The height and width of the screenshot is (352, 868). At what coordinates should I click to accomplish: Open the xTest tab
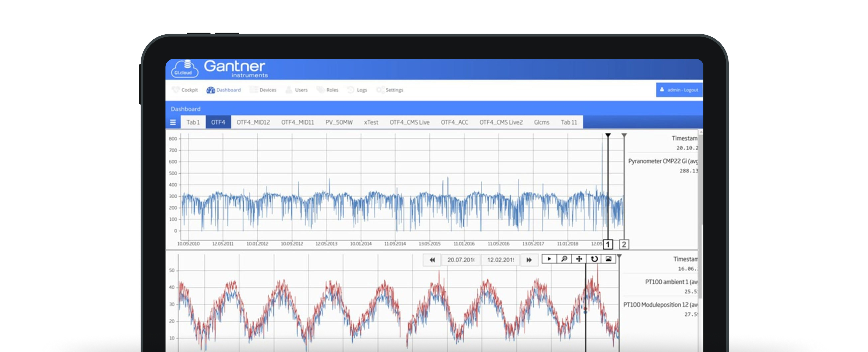pos(371,122)
